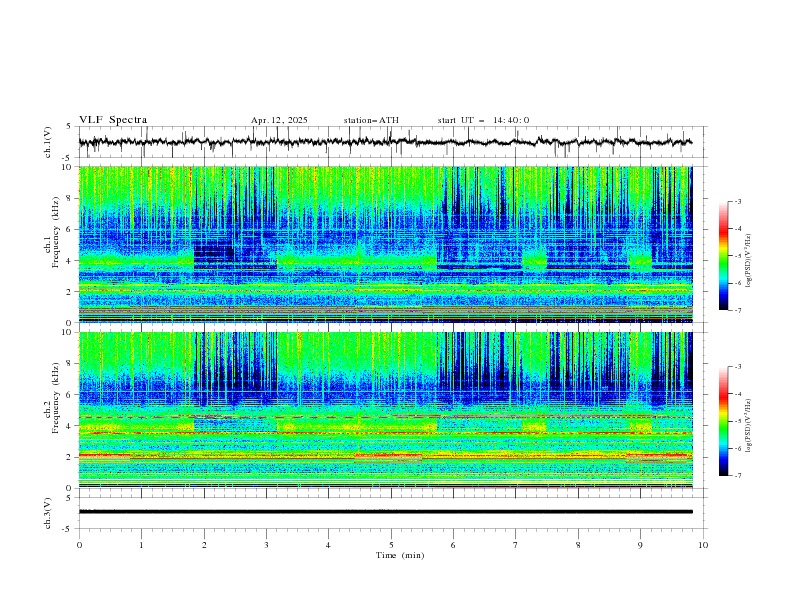Screen dimensions: 792x612
Task: Click the ch.2 'Frequency (kHz)' axis label
Action: [x=55, y=398]
